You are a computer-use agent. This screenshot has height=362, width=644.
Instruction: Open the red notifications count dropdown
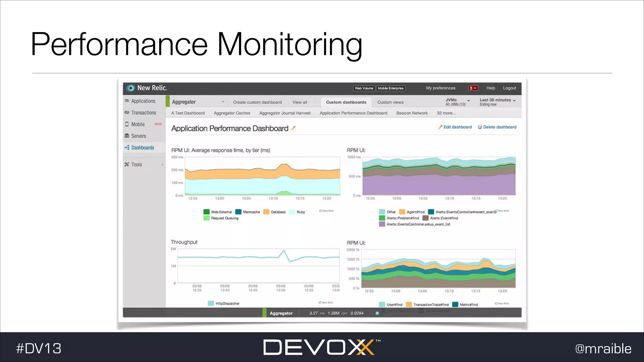point(473,88)
